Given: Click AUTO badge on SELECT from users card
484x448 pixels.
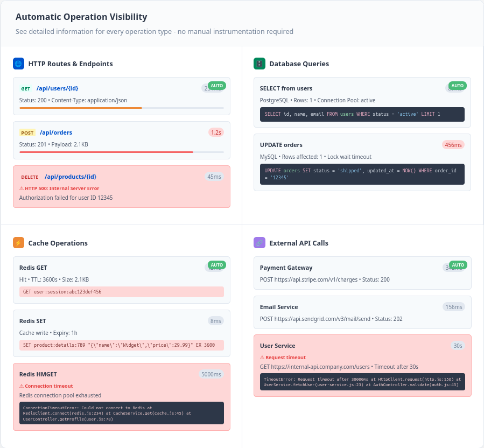Looking at the screenshot, I should (457, 86).
